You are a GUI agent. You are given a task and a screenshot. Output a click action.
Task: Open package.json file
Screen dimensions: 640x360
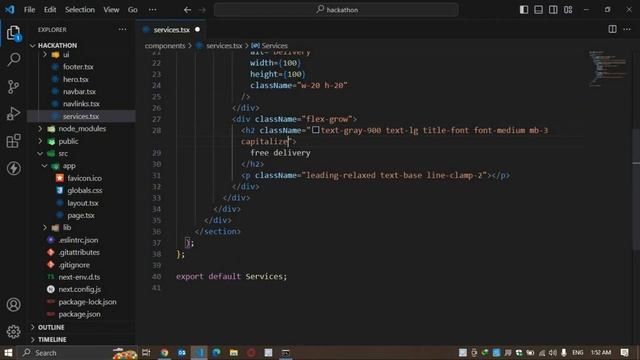coord(79,314)
